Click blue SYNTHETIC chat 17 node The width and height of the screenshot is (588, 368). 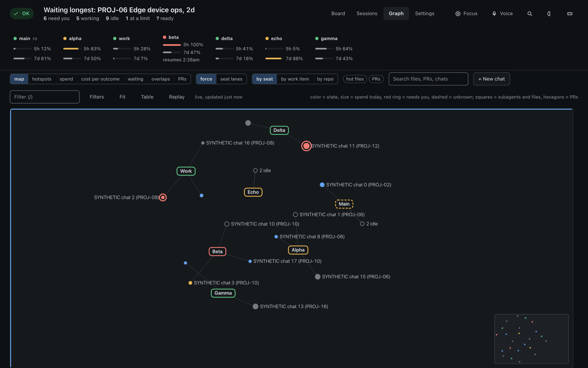coord(250,261)
